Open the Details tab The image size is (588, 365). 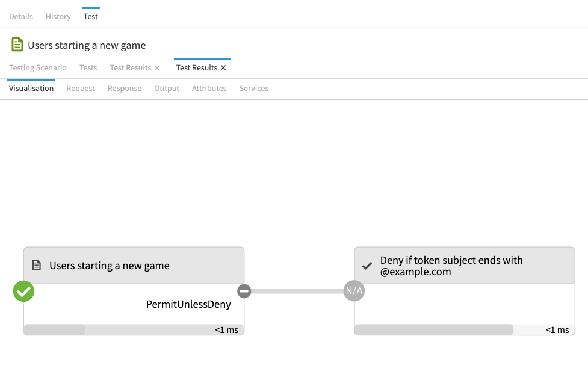(21, 16)
